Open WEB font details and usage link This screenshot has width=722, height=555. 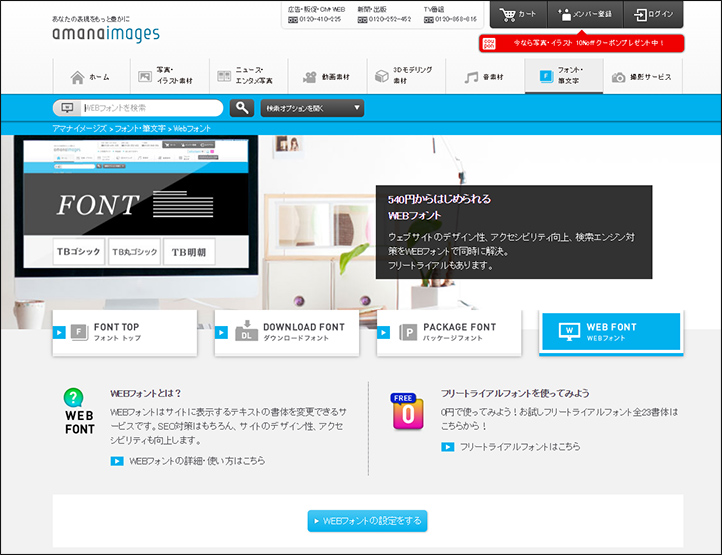tap(197, 461)
